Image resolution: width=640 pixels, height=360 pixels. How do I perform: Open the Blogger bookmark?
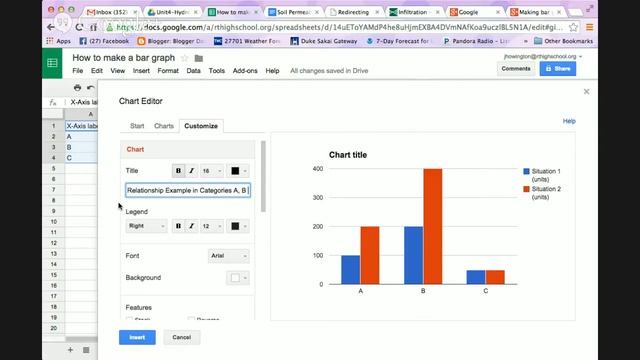(171, 41)
